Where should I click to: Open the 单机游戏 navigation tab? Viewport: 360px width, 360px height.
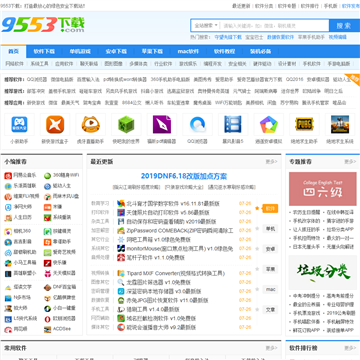80,51
